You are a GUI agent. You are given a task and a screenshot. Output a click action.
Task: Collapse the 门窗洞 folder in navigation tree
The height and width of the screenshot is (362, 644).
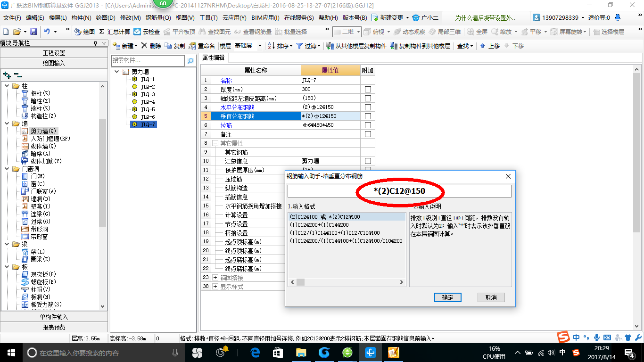(x=7, y=169)
